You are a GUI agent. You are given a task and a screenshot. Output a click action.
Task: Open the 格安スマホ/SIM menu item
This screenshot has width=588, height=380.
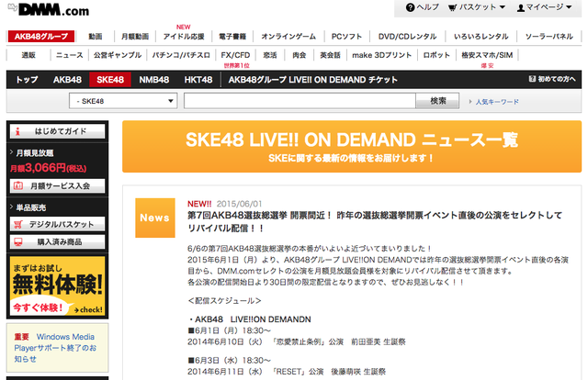coord(487,55)
